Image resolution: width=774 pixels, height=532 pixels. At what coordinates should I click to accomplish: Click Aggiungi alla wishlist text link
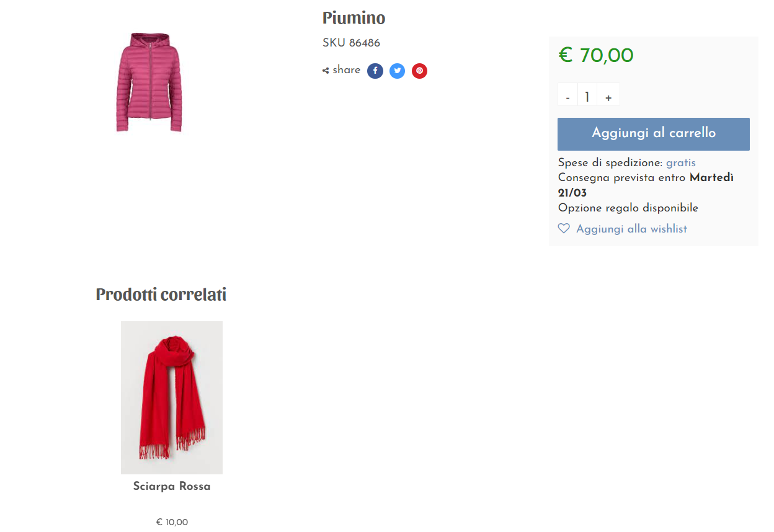click(631, 229)
